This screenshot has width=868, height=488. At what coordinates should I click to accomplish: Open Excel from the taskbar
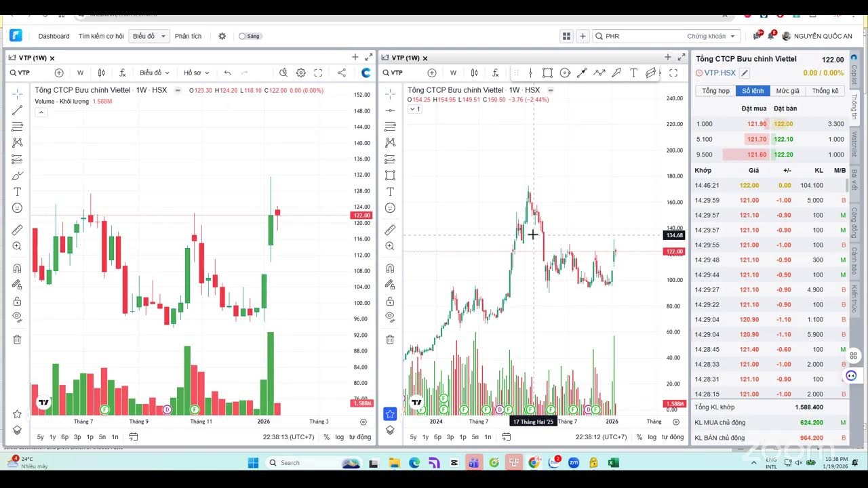click(613, 463)
